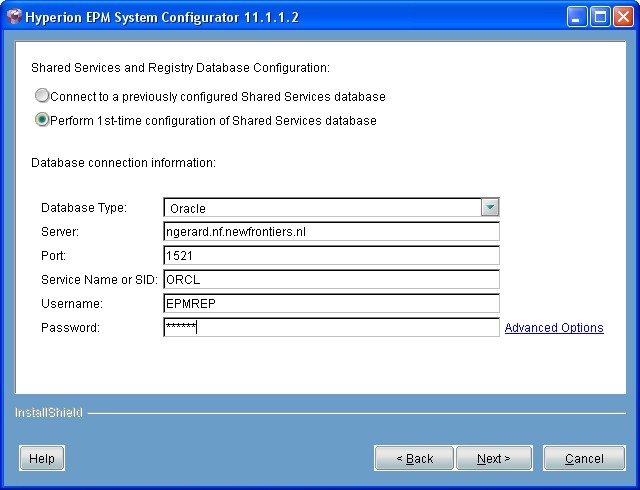Choose 'Perform 1st-time configuration' radio option

tap(42, 121)
